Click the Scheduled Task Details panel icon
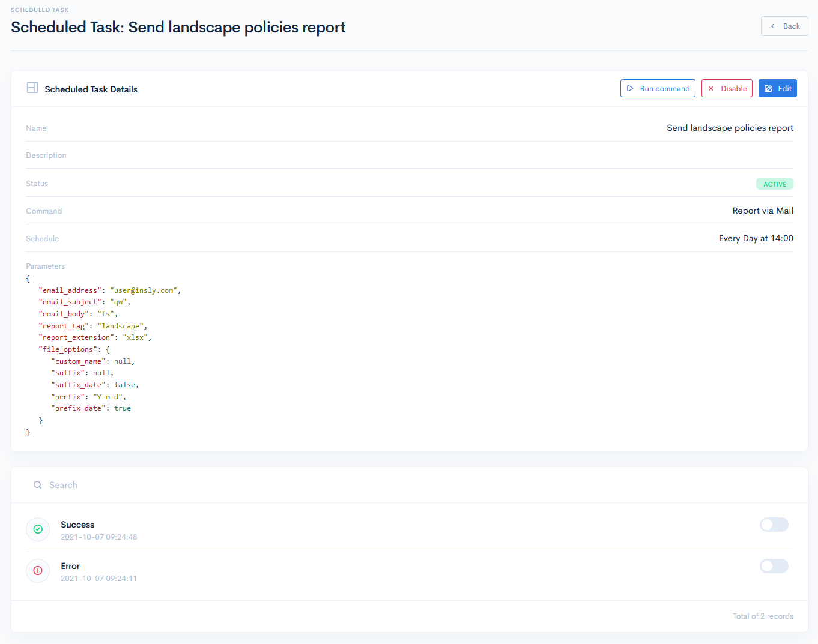The height and width of the screenshot is (644, 818). pos(32,88)
